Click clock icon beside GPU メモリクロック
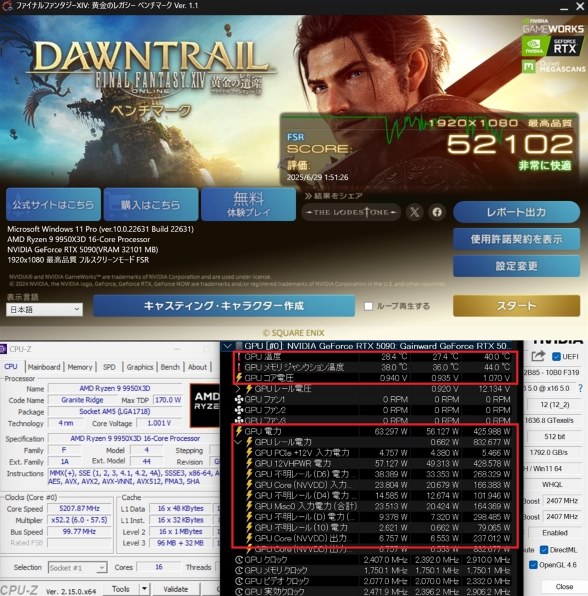The height and width of the screenshot is (596, 588). pyautogui.click(x=239, y=570)
